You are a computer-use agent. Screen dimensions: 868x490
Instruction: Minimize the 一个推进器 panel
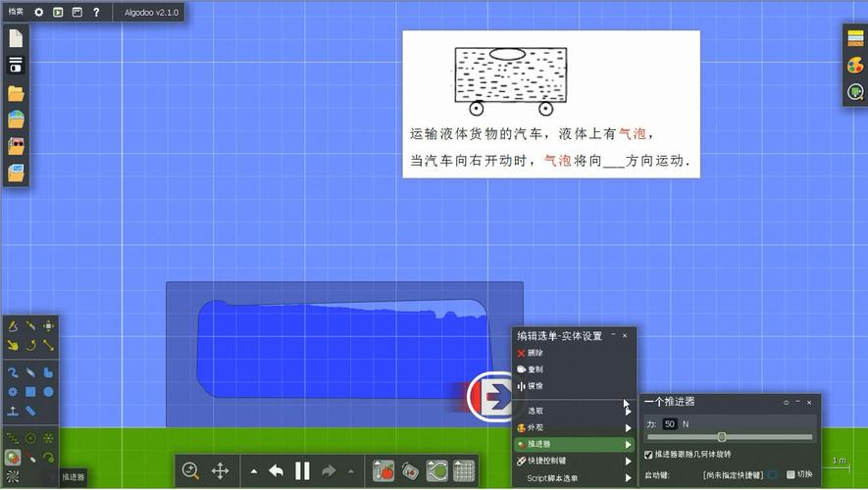coord(797,402)
